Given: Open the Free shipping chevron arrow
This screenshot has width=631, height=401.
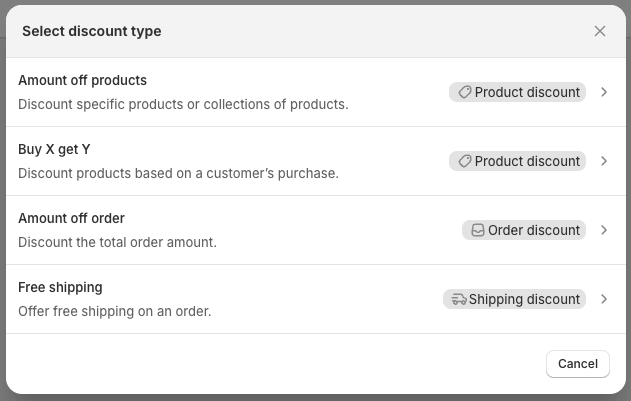Looking at the screenshot, I should coord(604,299).
